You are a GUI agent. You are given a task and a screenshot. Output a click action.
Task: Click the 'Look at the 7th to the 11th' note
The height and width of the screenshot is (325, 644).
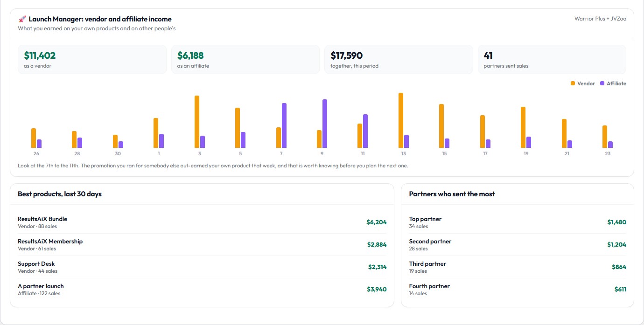[213, 166]
